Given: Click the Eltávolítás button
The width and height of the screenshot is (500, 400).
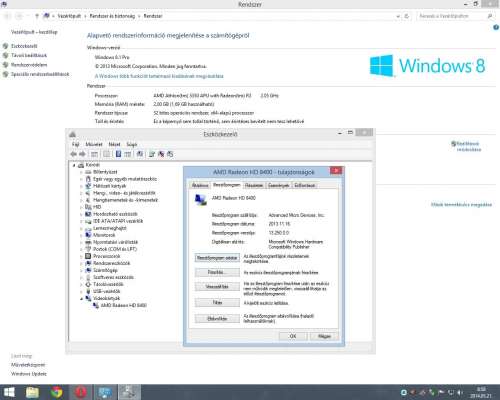Looking at the screenshot, I should click(x=217, y=318).
